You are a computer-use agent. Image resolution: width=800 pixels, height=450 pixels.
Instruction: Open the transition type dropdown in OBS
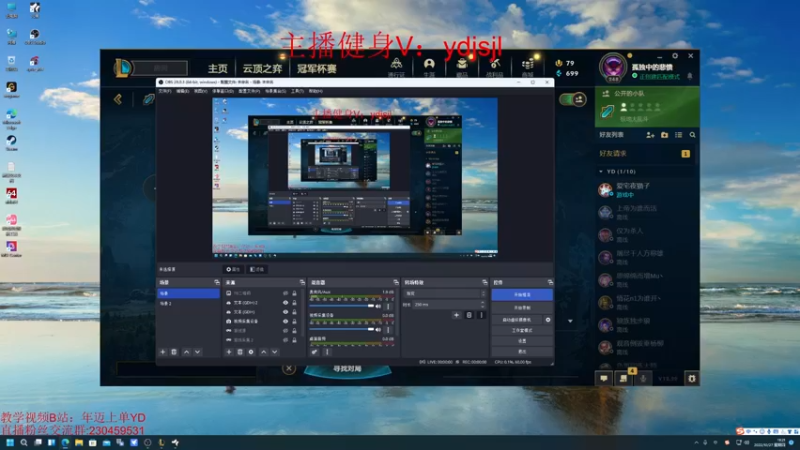pos(444,294)
